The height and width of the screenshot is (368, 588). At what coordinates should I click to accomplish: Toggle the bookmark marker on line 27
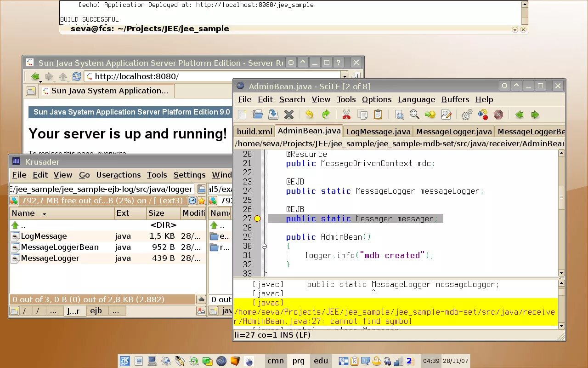click(257, 218)
